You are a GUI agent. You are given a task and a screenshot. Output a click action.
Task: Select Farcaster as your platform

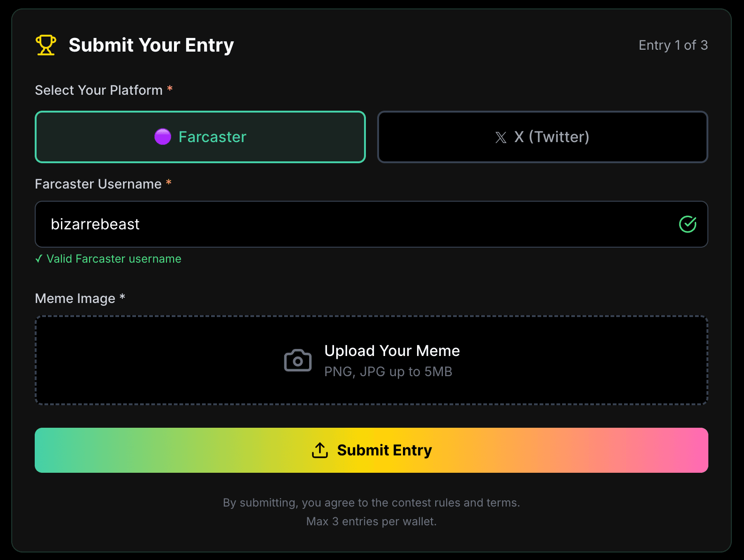(200, 137)
